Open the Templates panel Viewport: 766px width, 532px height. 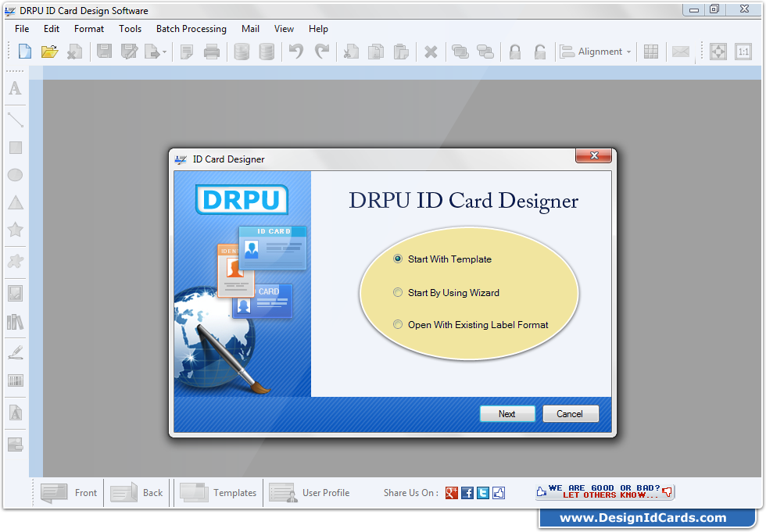coord(218,493)
